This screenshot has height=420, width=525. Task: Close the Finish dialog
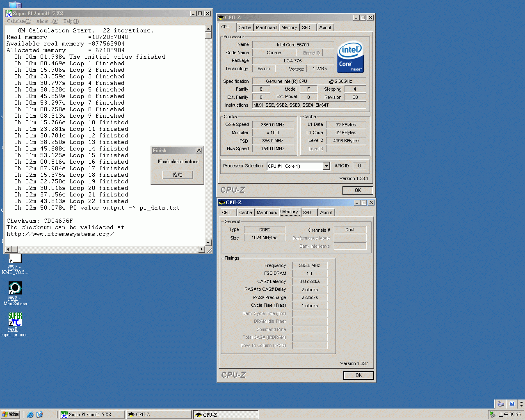click(199, 151)
